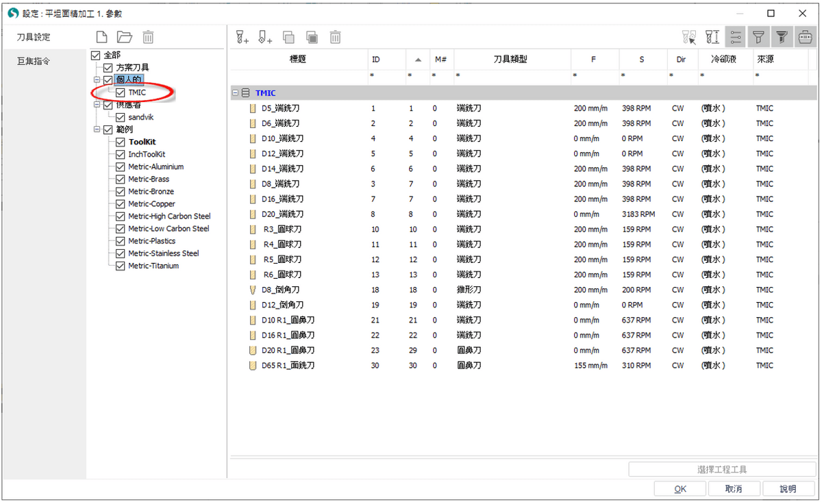822x504 pixels.
Task: Toggle the settings sliders icon
Action: [x=736, y=38]
